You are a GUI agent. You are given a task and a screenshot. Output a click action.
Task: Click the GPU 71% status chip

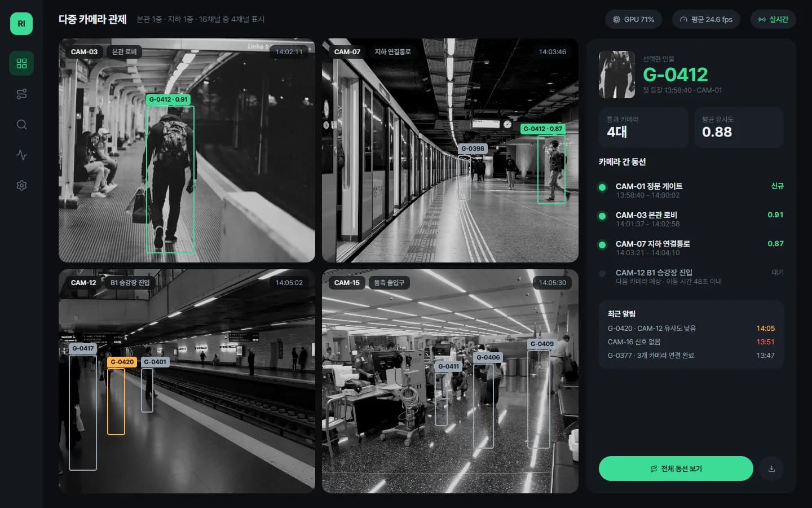coord(634,19)
